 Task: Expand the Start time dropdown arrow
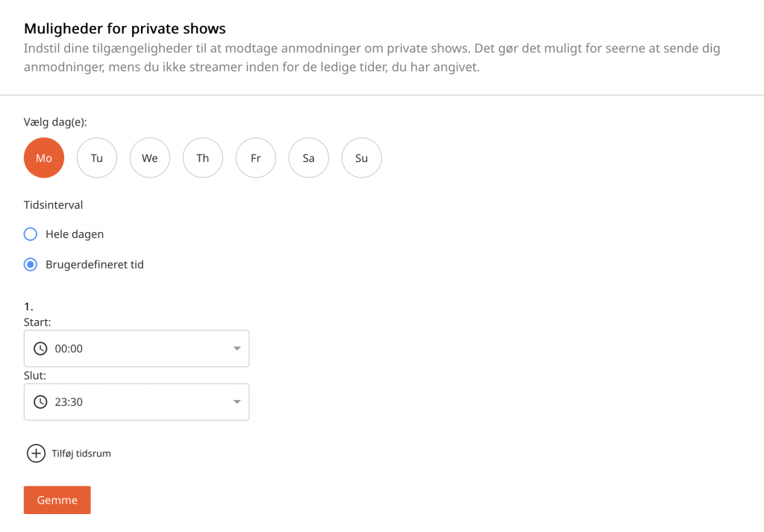237,348
